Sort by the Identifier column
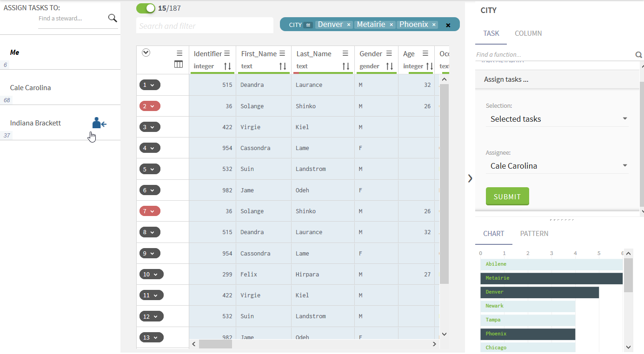 (227, 66)
